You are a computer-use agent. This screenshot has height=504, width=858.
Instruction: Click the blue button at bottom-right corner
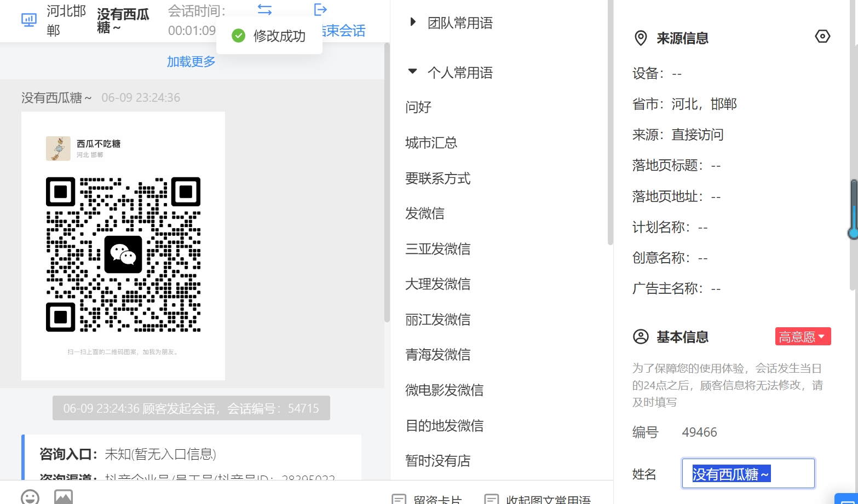[846, 499]
